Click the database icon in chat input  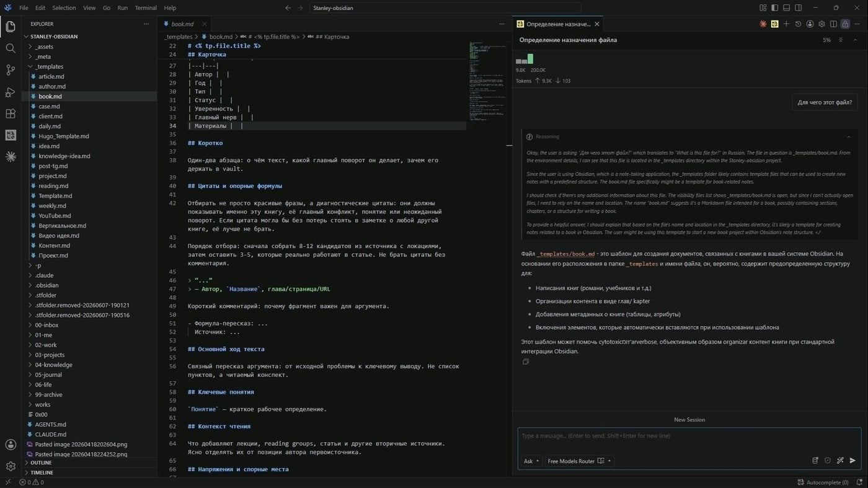[x=815, y=461]
